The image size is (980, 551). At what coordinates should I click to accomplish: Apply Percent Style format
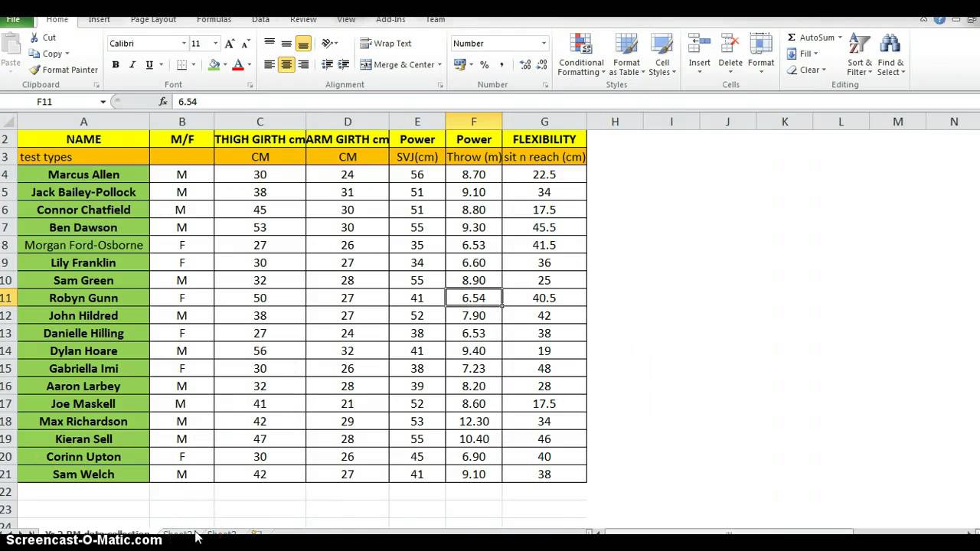pos(485,65)
